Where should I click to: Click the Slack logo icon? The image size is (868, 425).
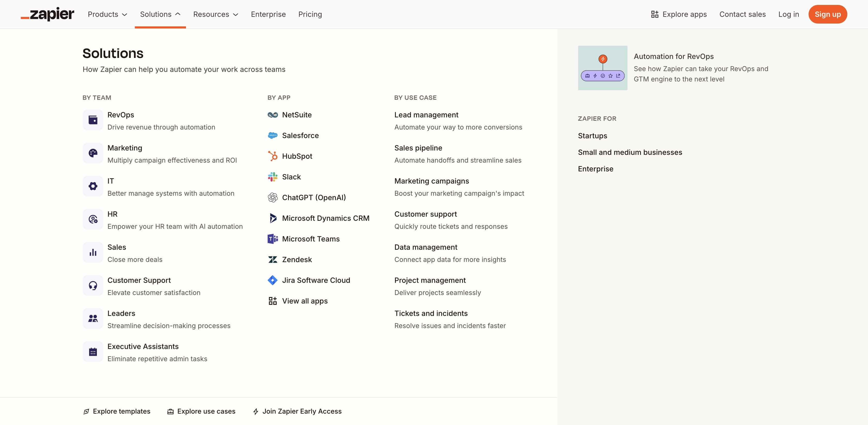pos(273,177)
